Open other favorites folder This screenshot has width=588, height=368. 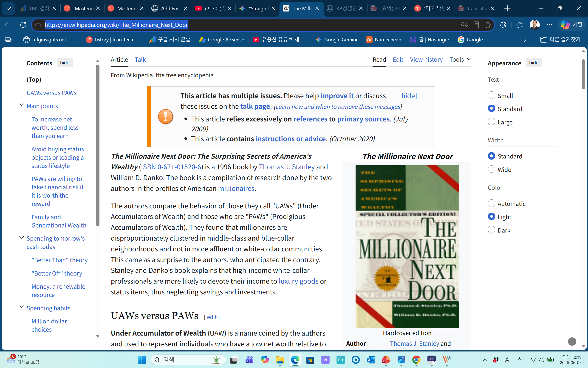click(x=560, y=40)
